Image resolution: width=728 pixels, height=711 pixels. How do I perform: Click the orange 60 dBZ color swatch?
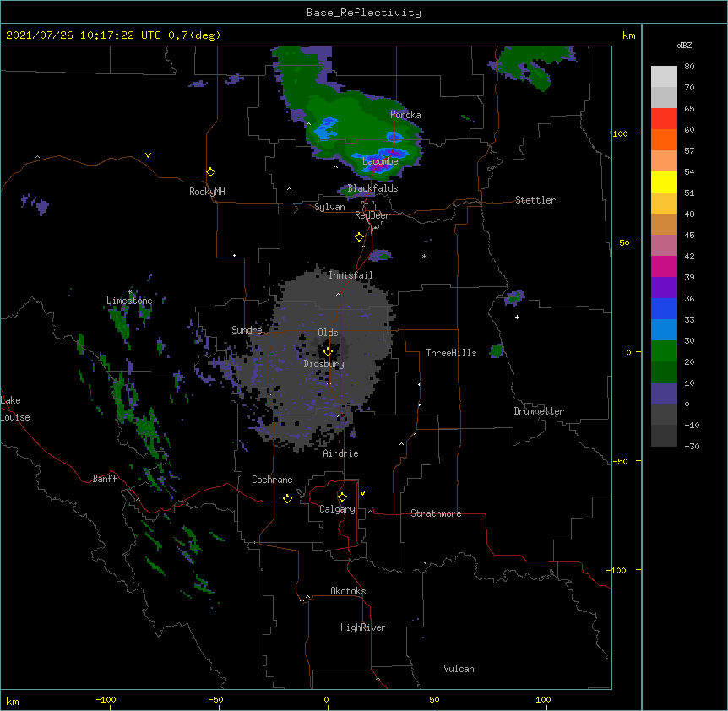(x=664, y=139)
